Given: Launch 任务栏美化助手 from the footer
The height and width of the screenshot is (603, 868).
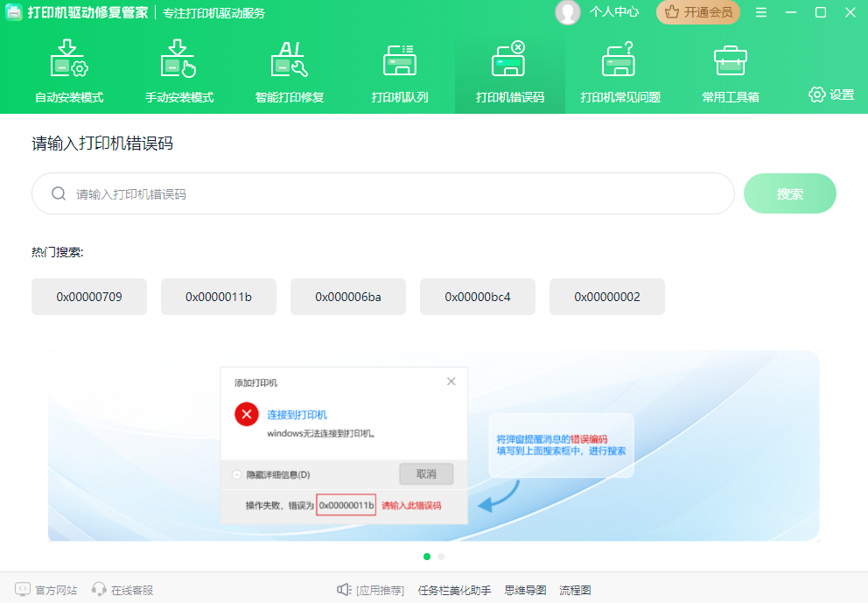Looking at the screenshot, I should pos(452,589).
